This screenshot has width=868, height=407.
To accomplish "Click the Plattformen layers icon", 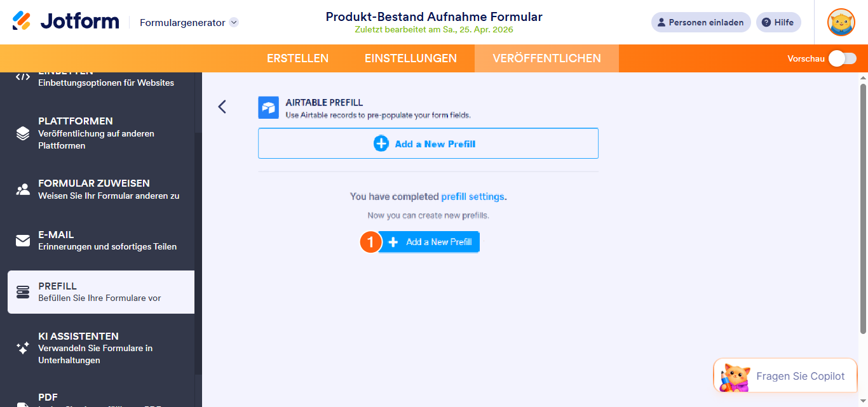I will coord(23,133).
